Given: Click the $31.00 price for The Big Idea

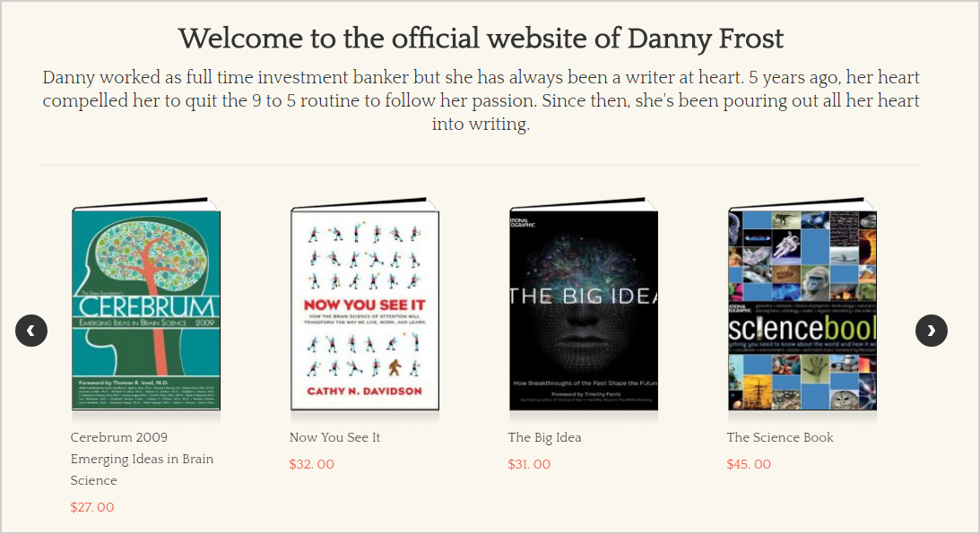Looking at the screenshot, I should click(529, 464).
